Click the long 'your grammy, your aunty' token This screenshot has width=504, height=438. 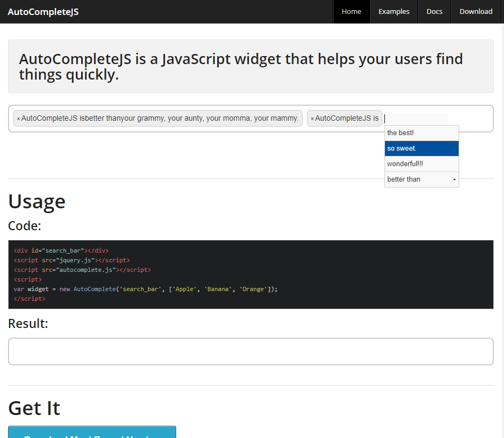(158, 119)
